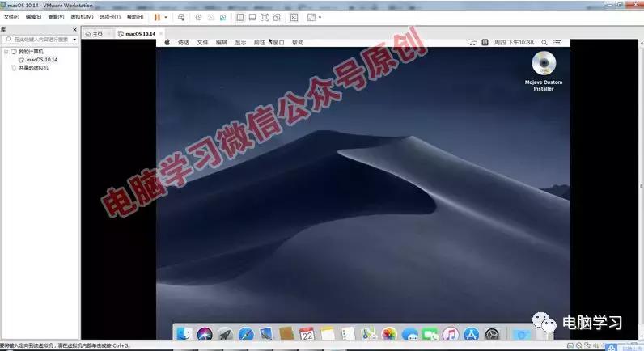
Task: Open the snapshot manager toolbar icon
Action: (x=222, y=17)
